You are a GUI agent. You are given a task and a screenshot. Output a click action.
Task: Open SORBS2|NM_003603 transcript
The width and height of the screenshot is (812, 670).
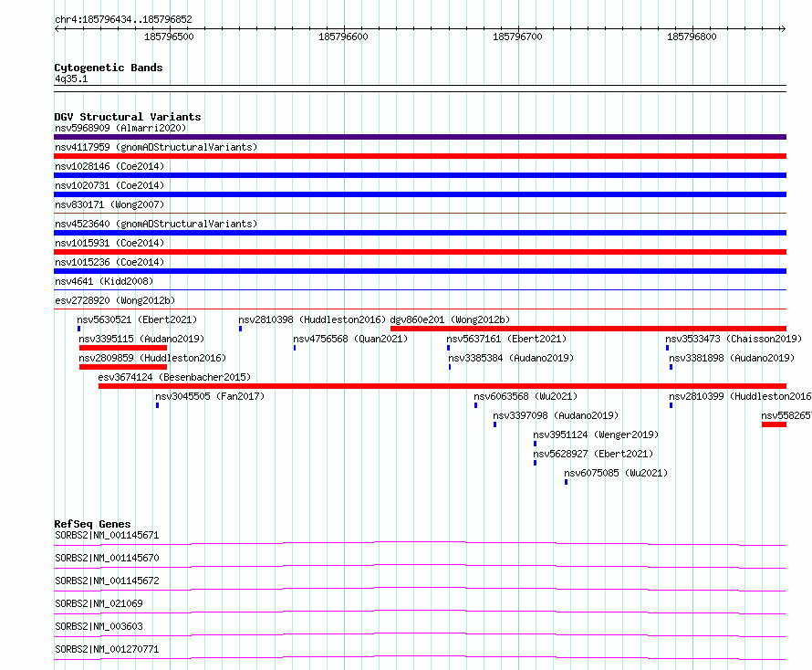(x=99, y=626)
